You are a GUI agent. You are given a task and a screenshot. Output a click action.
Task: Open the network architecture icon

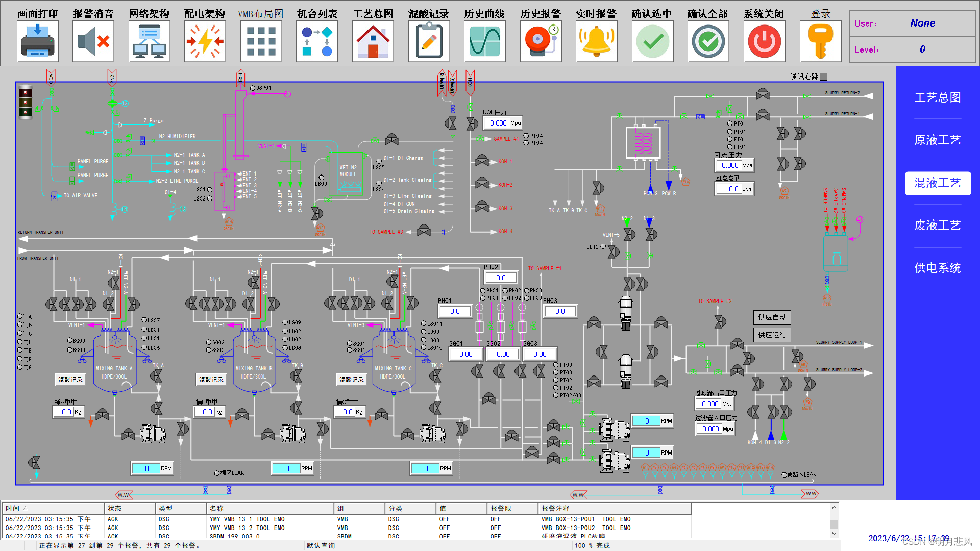149,41
